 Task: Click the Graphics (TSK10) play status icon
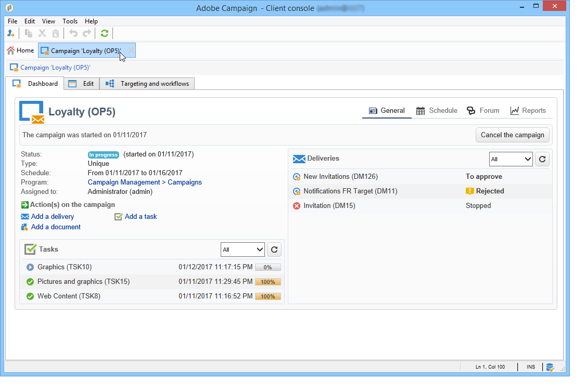coord(30,267)
